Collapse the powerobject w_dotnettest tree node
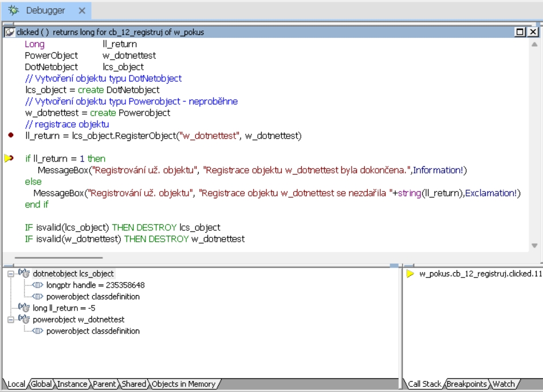This screenshot has width=543, height=392. 11,320
